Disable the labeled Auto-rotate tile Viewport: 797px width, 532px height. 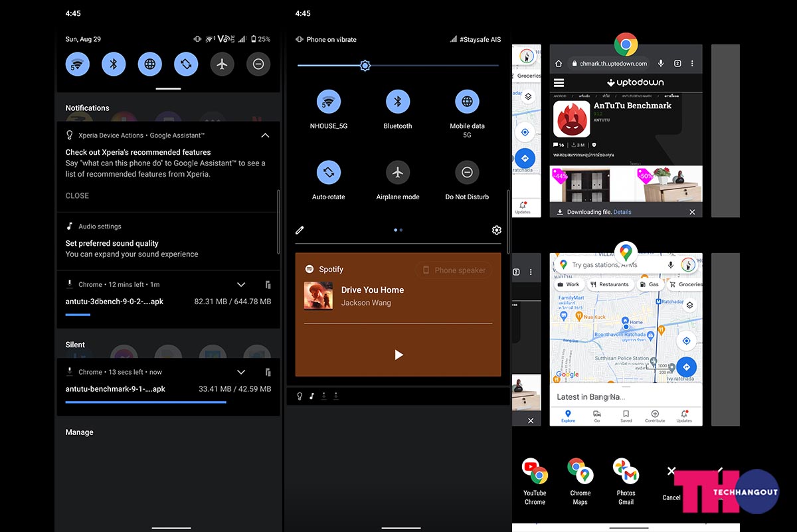pos(329,173)
